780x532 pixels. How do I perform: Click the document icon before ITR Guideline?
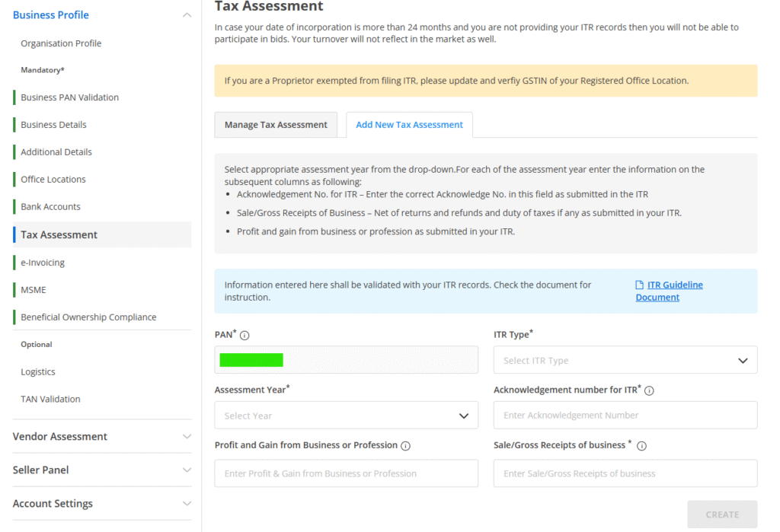(640, 285)
